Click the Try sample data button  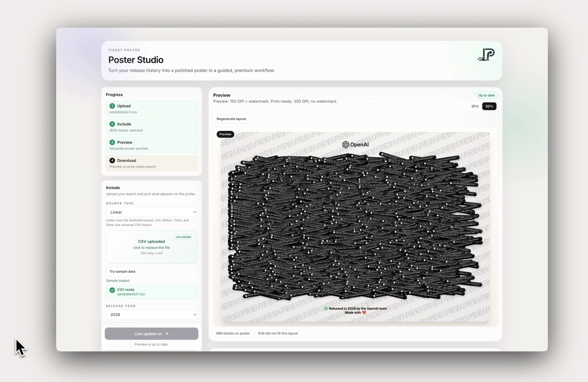(x=122, y=271)
